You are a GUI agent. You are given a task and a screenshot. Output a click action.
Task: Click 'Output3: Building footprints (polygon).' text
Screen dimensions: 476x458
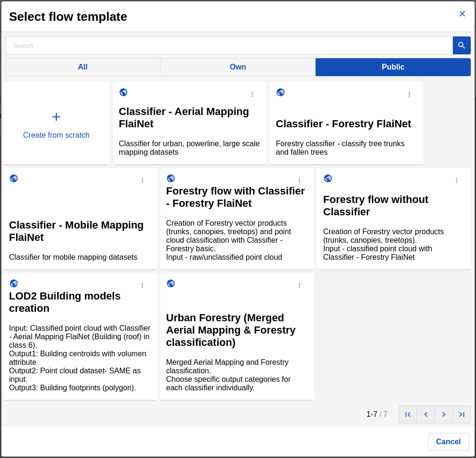[x=72, y=388]
